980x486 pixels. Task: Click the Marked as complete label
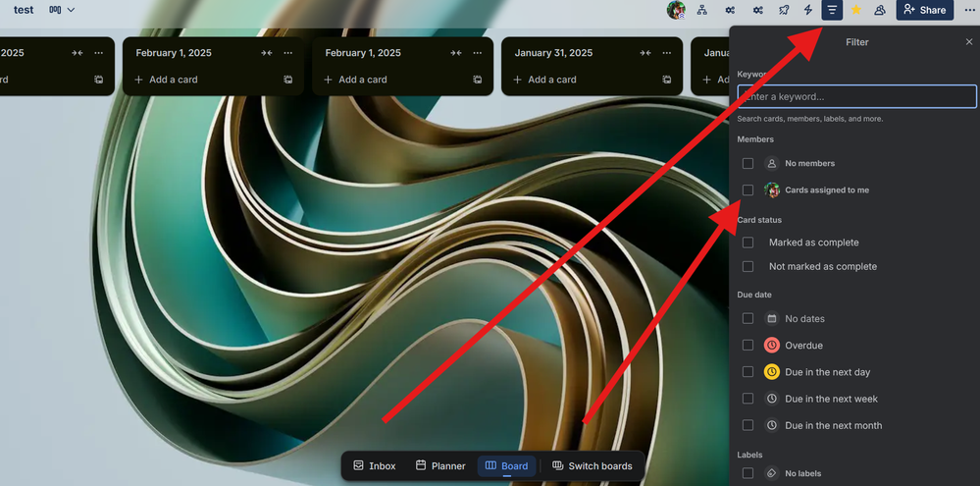tap(814, 243)
